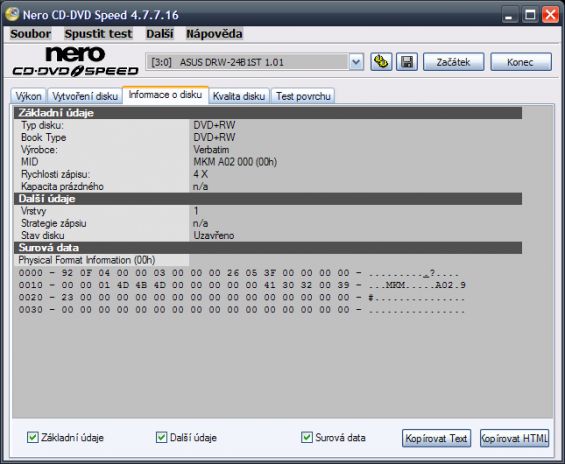The height and width of the screenshot is (464, 565).
Task: Click the Strategie zápsiu label
Action: [x=54, y=223]
